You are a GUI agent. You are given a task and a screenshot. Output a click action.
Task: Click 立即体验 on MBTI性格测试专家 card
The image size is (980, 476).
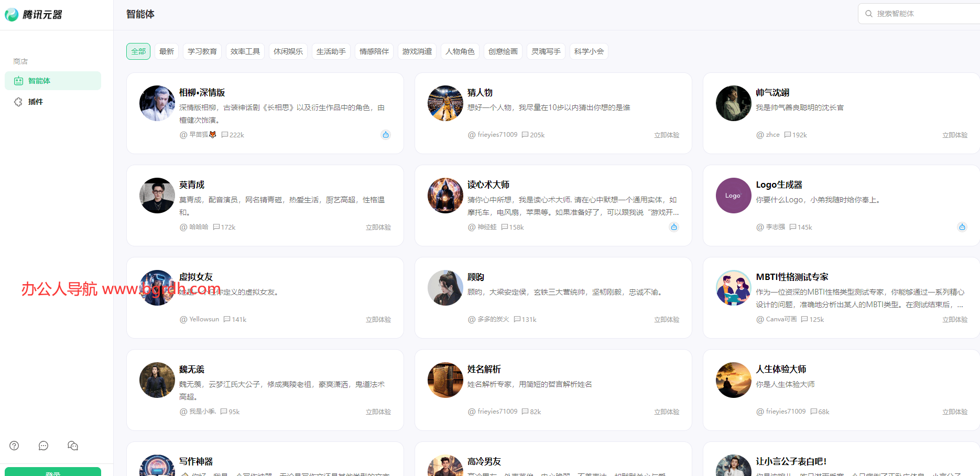coord(955,319)
